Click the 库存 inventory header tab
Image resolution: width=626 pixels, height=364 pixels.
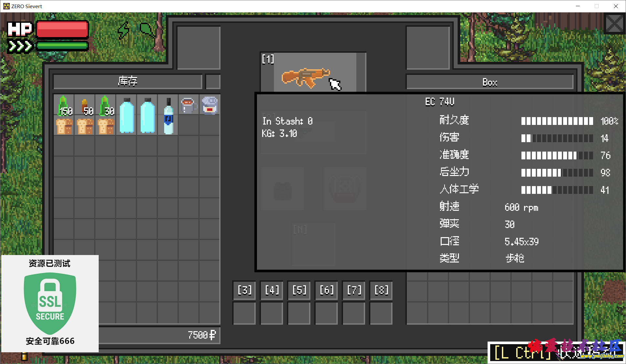point(128,81)
